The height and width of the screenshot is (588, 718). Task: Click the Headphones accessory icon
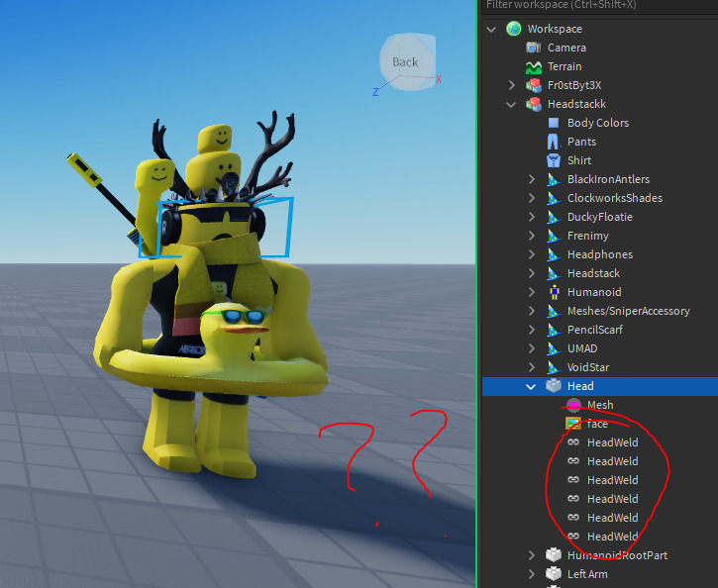[x=554, y=254]
